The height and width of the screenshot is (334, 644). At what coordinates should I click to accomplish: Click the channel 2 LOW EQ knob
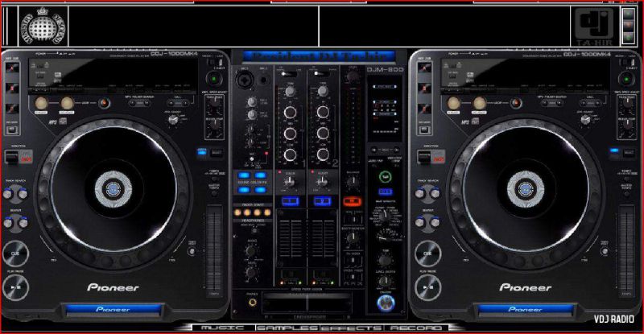tap(323, 155)
